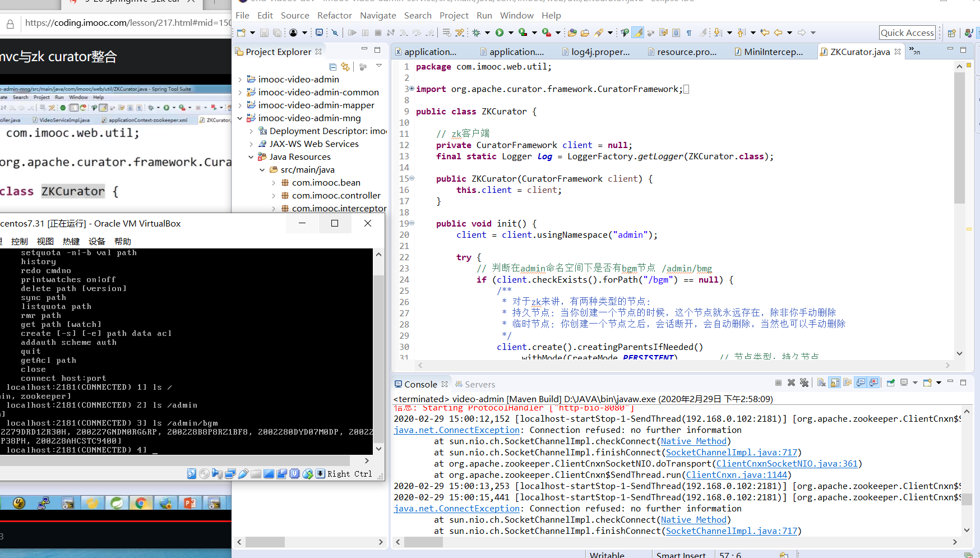Click the Search flashlight icon in toolbar

[598, 33]
